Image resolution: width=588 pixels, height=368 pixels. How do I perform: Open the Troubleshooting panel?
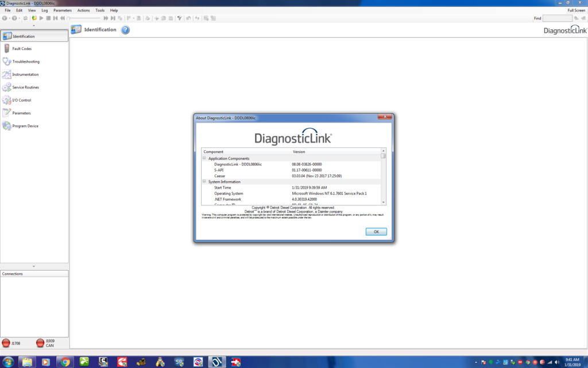[34, 62]
